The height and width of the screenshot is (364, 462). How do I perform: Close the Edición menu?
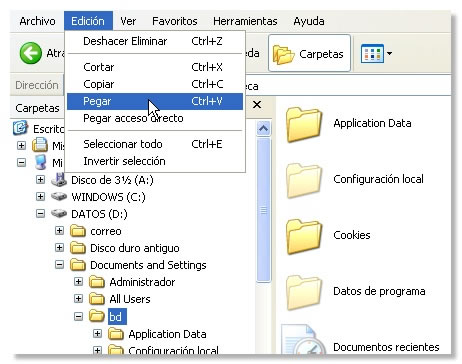[88, 21]
